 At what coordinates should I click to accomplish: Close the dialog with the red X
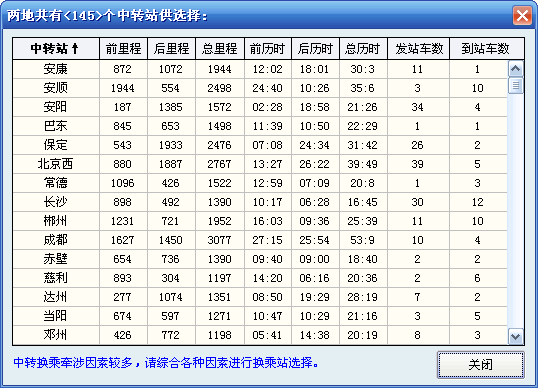pyautogui.click(x=522, y=15)
